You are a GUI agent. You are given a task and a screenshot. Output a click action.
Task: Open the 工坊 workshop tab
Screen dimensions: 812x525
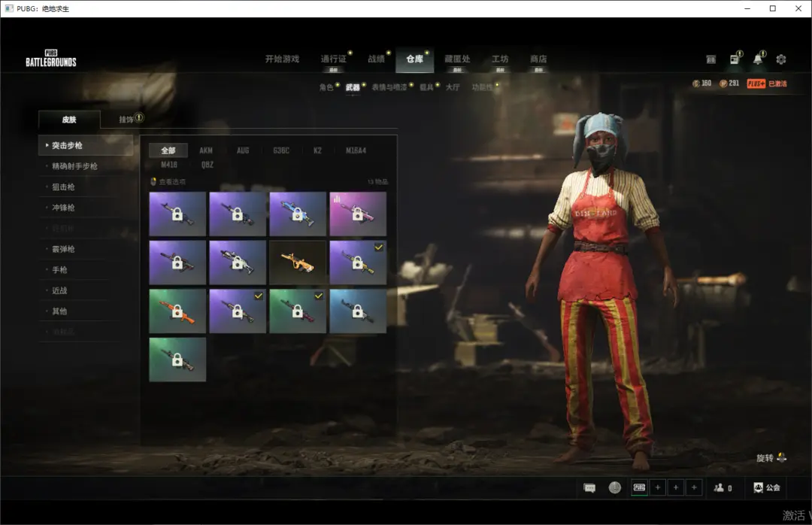coord(500,59)
